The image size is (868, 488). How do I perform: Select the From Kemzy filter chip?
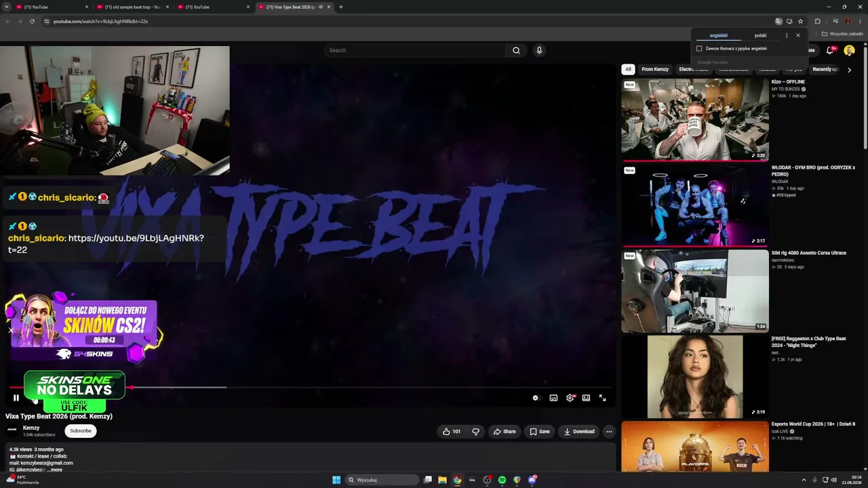[655, 69]
